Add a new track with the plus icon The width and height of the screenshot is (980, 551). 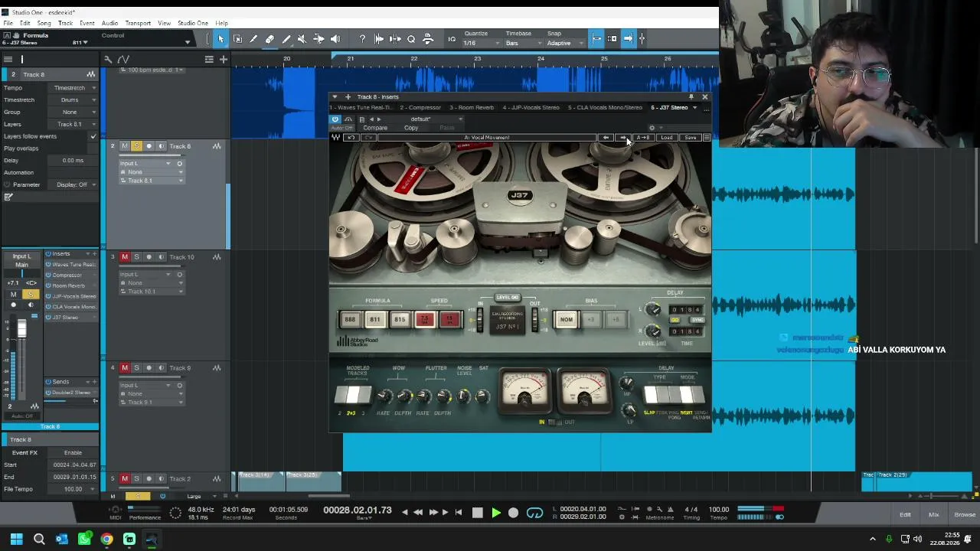(x=224, y=59)
